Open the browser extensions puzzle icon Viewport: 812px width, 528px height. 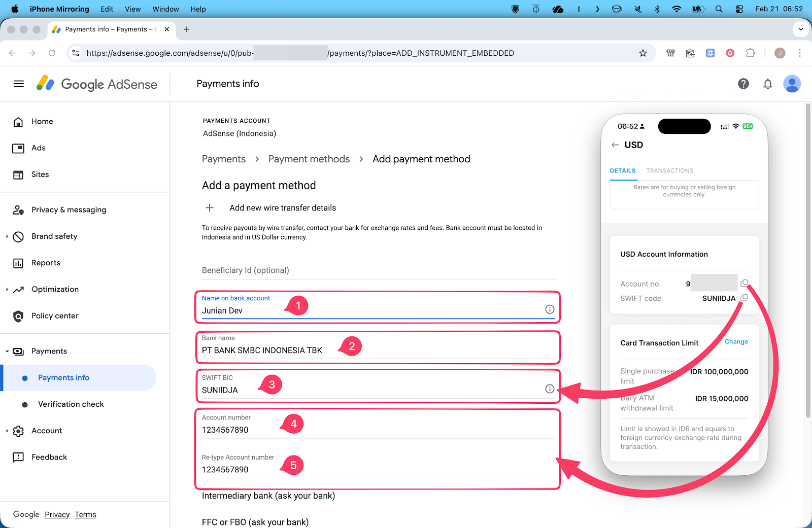(x=750, y=53)
